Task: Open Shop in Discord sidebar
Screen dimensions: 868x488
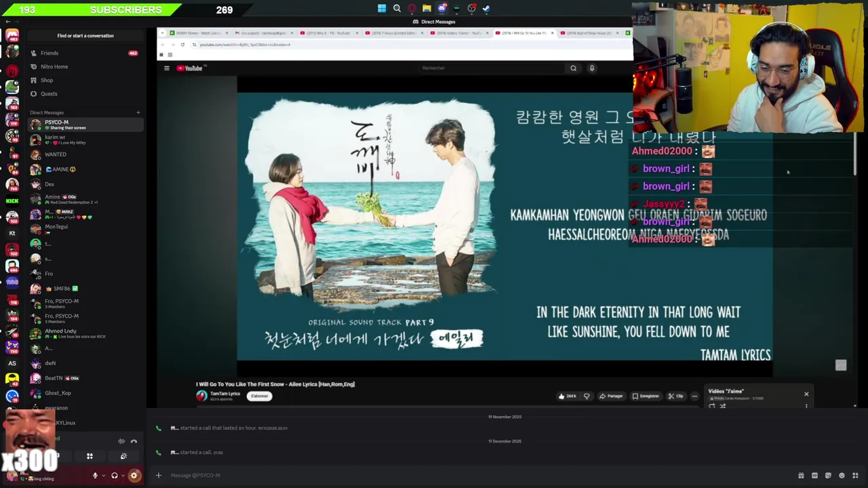Action: tap(85, 80)
